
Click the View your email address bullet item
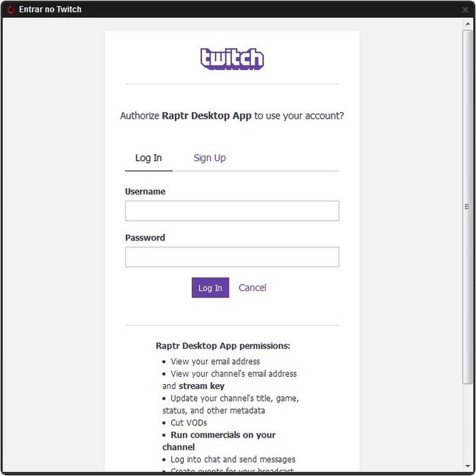pos(215,361)
